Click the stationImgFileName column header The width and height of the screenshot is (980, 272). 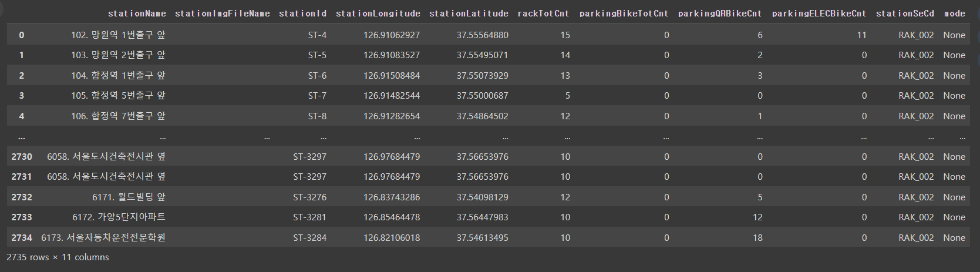223,13
